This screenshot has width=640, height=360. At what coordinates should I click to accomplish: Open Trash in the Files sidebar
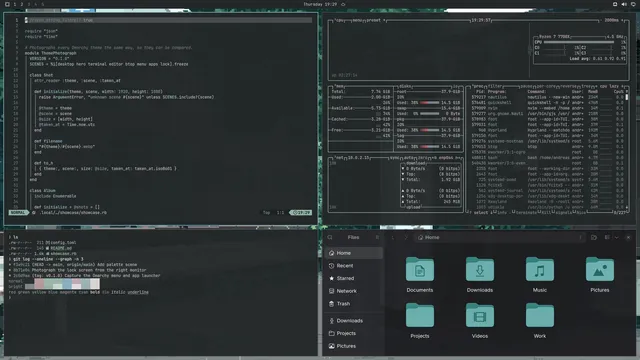[x=354, y=304]
